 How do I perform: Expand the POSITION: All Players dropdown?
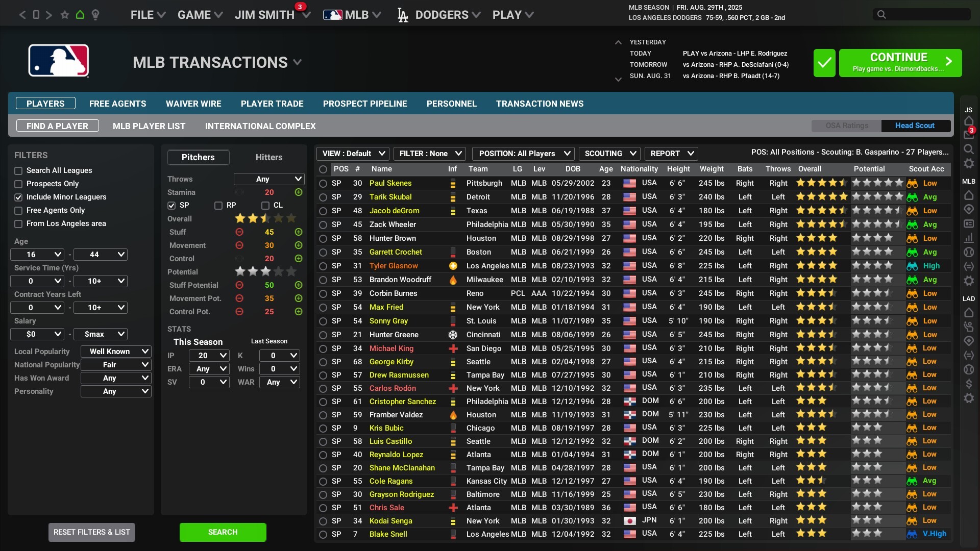(523, 154)
